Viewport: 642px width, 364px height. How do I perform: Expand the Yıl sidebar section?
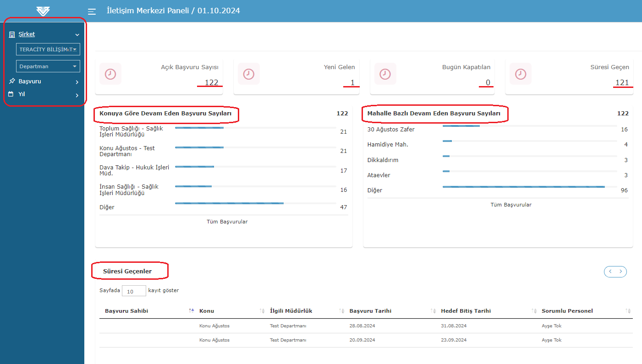[77, 95]
